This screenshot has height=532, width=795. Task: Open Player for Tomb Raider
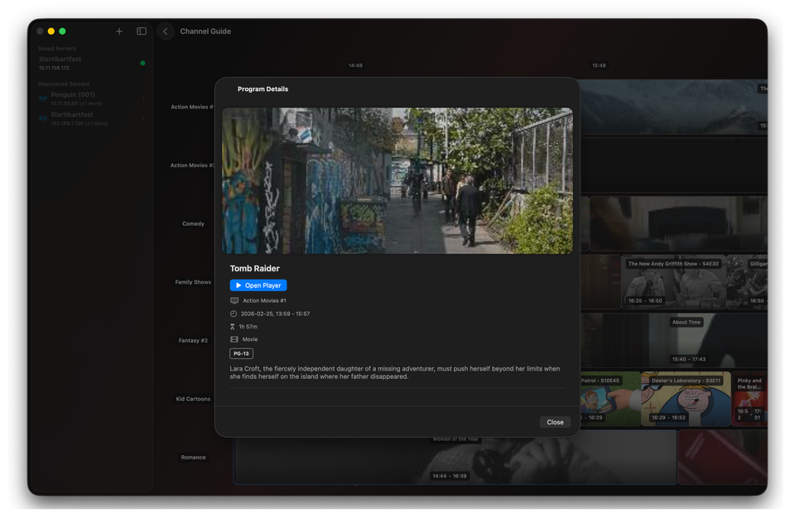coord(258,285)
